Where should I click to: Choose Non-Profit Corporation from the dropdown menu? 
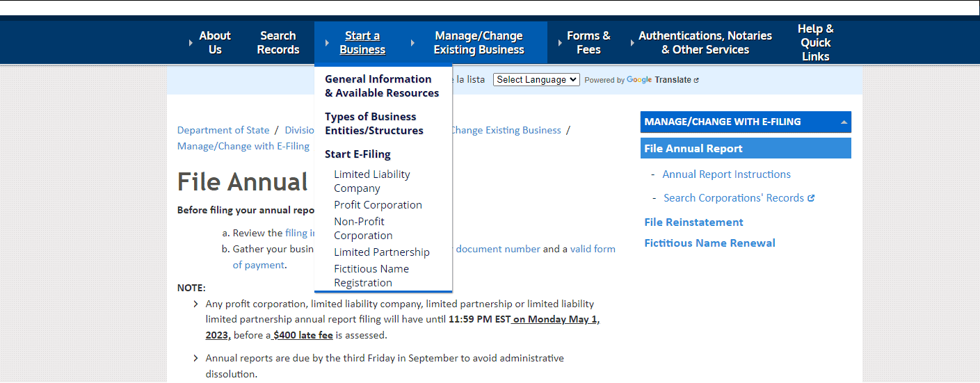tap(363, 229)
